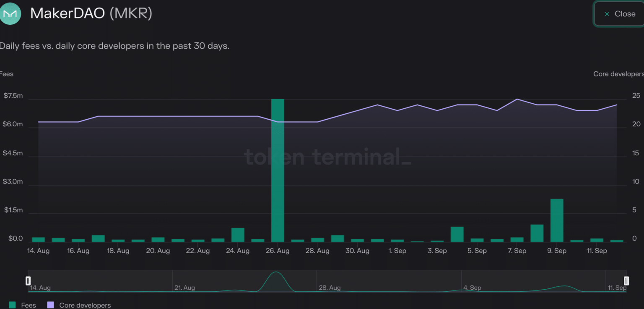Toggle Core developers series in legend

coord(79,305)
